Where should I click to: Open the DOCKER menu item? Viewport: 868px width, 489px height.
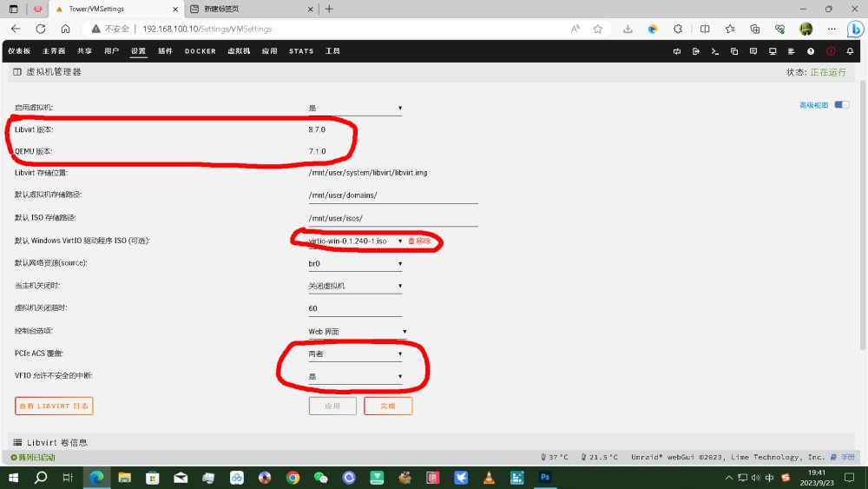click(201, 51)
